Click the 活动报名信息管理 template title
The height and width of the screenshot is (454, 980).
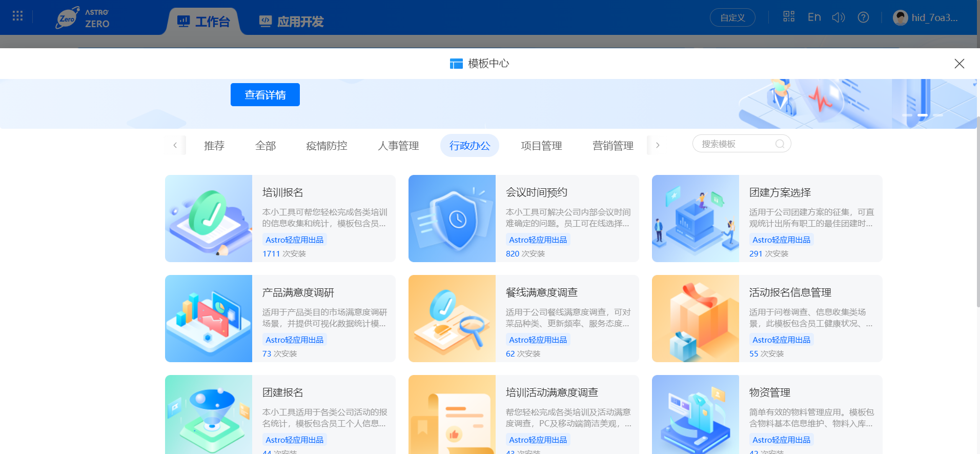790,292
